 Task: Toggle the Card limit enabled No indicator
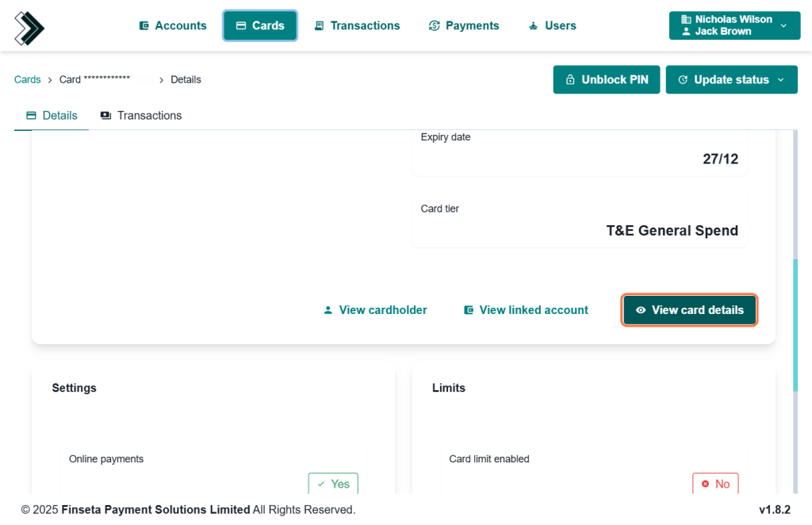(x=715, y=484)
